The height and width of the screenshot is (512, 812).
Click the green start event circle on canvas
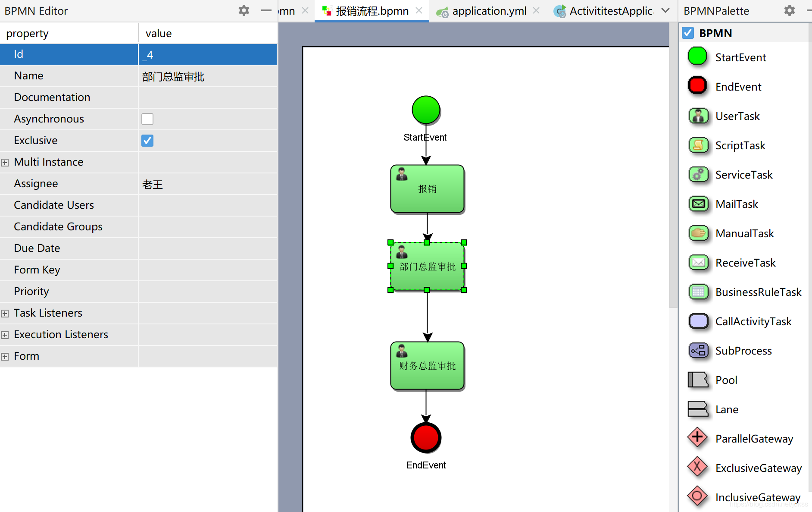click(426, 110)
